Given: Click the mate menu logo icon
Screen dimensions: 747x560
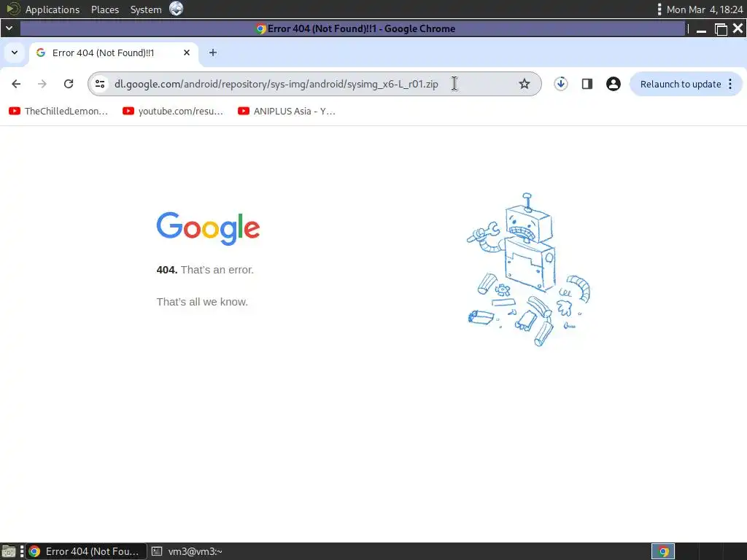Looking at the screenshot, I should click(x=13, y=9).
